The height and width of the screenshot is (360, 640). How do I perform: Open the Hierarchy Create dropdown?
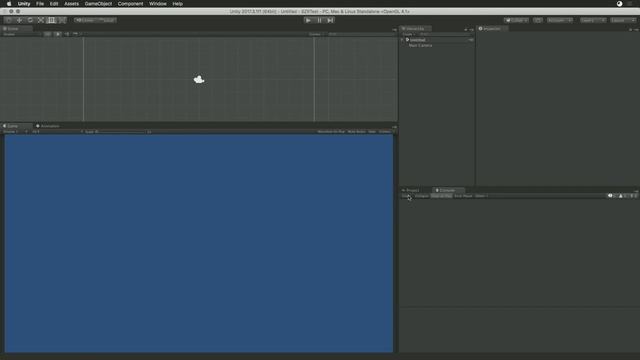(x=409, y=34)
